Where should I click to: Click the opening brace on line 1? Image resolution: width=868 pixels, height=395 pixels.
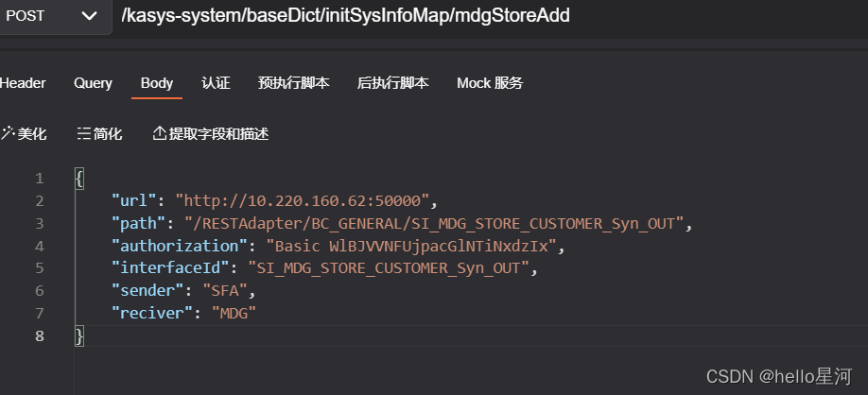[79, 179]
